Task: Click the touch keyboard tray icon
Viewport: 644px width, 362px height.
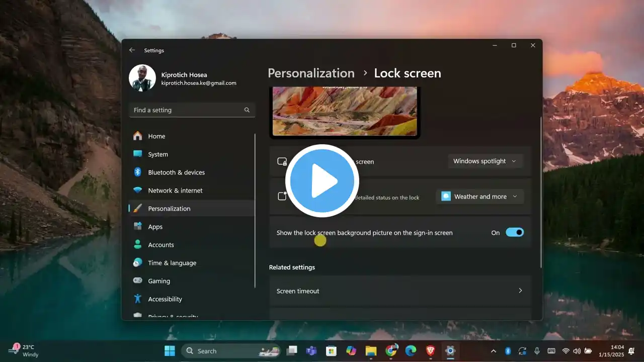Action: tap(551, 351)
